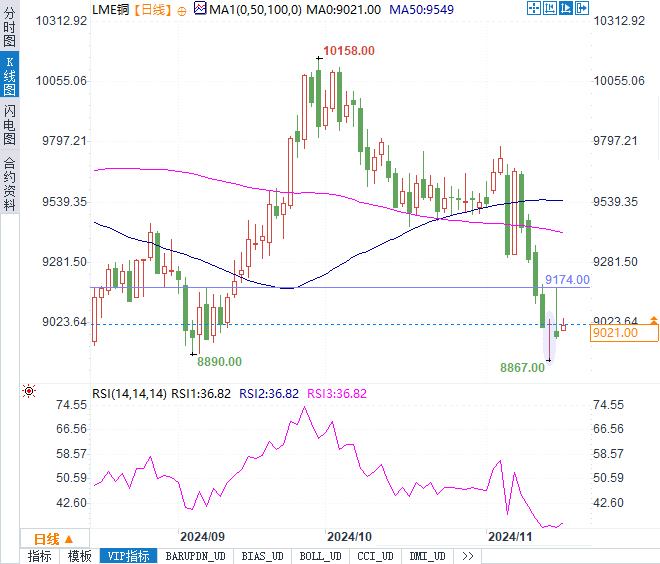Select the K线图 side tab
660x564 pixels.
(x=9, y=75)
